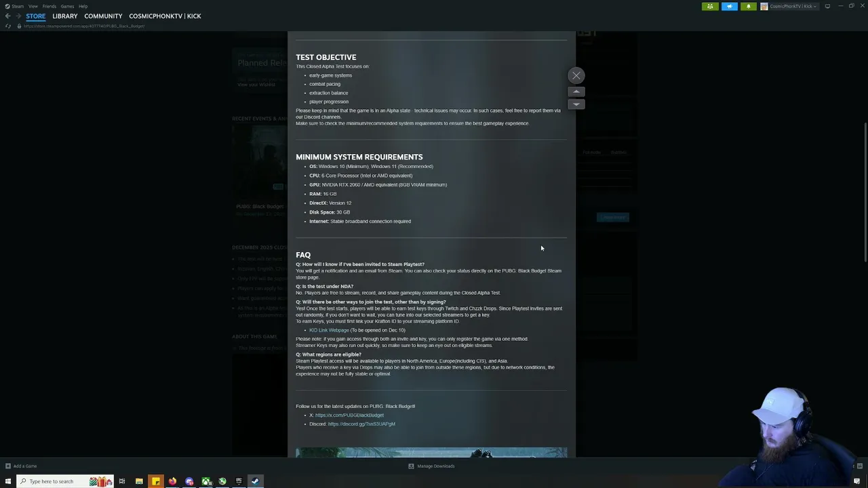Click 'Q: What regions are eligible?' question
The width and height of the screenshot is (868, 488).
tap(328, 354)
